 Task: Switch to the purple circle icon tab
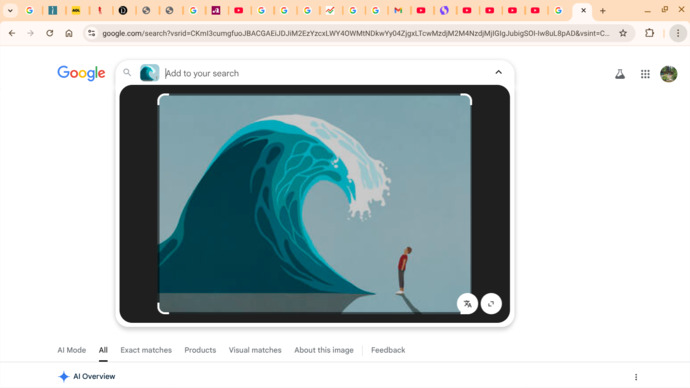[x=444, y=11]
